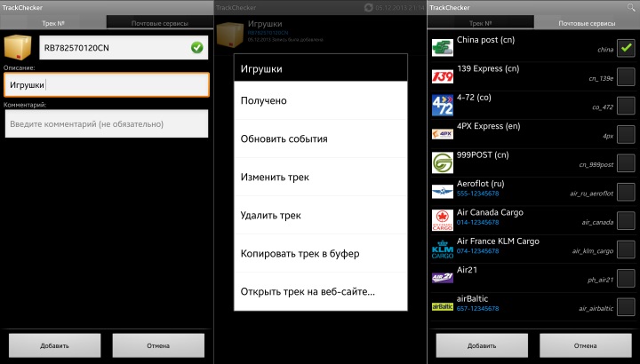Screen dimensions: 640x364
Task: Click the airBaltic logo icon
Action: click(x=443, y=306)
